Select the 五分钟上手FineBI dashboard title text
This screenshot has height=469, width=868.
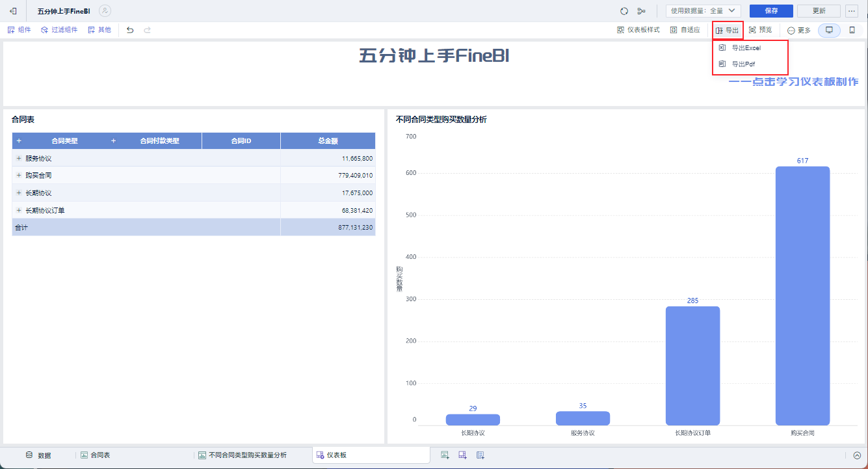click(434, 56)
